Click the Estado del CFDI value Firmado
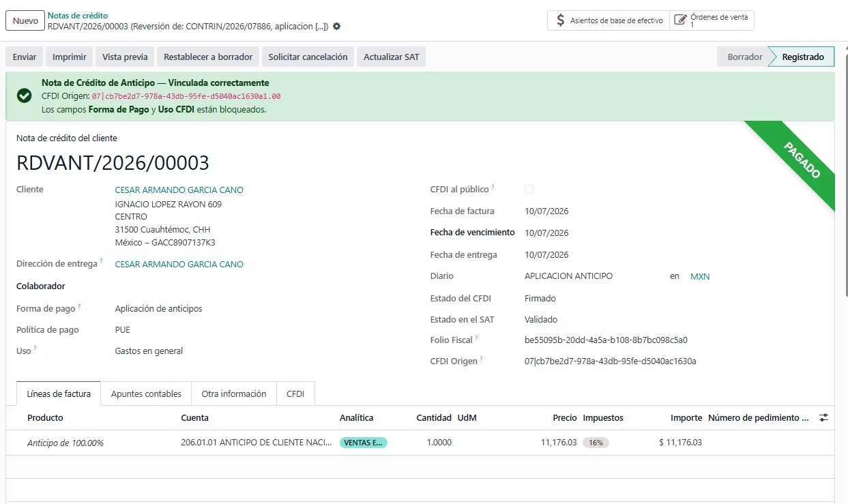Image resolution: width=848 pixels, height=504 pixels. tap(540, 299)
